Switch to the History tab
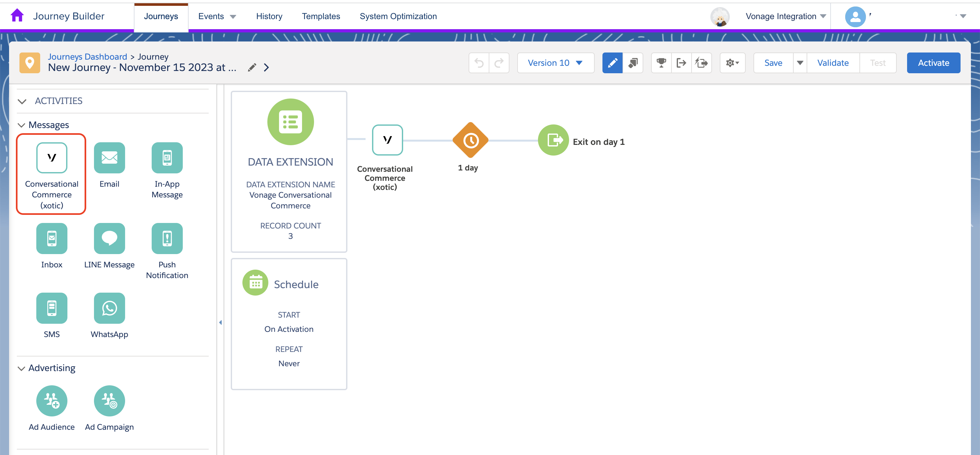The width and height of the screenshot is (980, 455). tap(269, 16)
